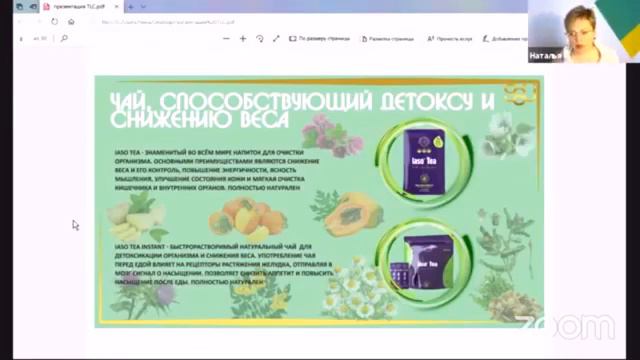Open the tab actions dropdown arrow

(x=143, y=7)
